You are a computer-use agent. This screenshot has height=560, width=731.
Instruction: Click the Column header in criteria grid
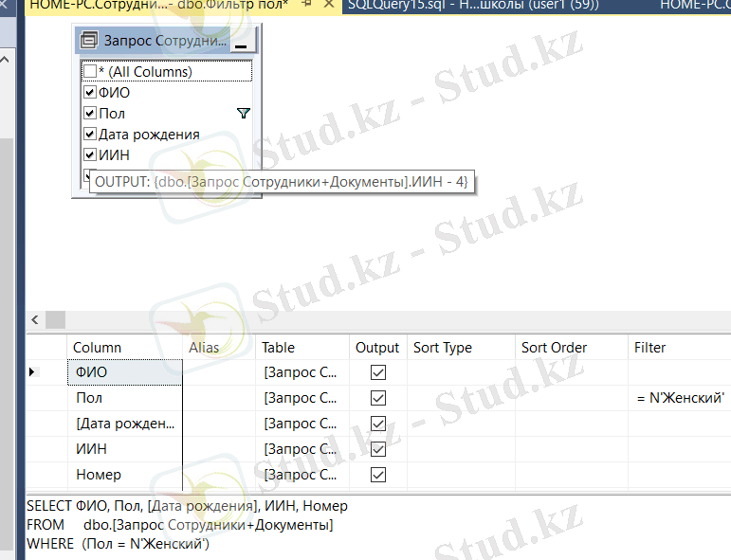tap(125, 348)
